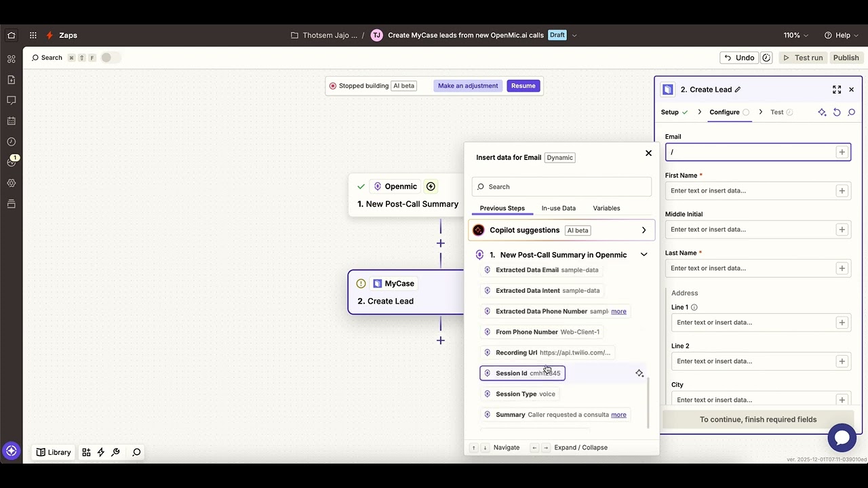Click the insert data Search field
Screen dimensions: 868x488
[x=561, y=187]
